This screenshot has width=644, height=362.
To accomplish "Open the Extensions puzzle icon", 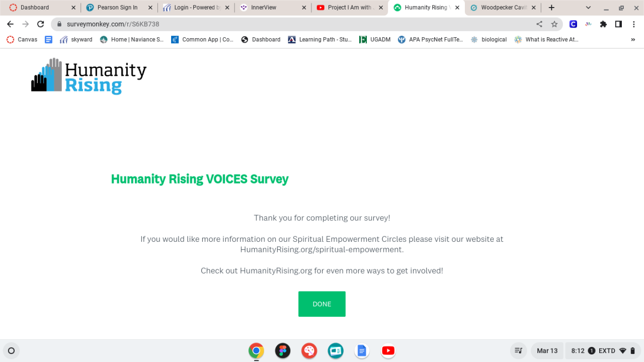I will [603, 24].
